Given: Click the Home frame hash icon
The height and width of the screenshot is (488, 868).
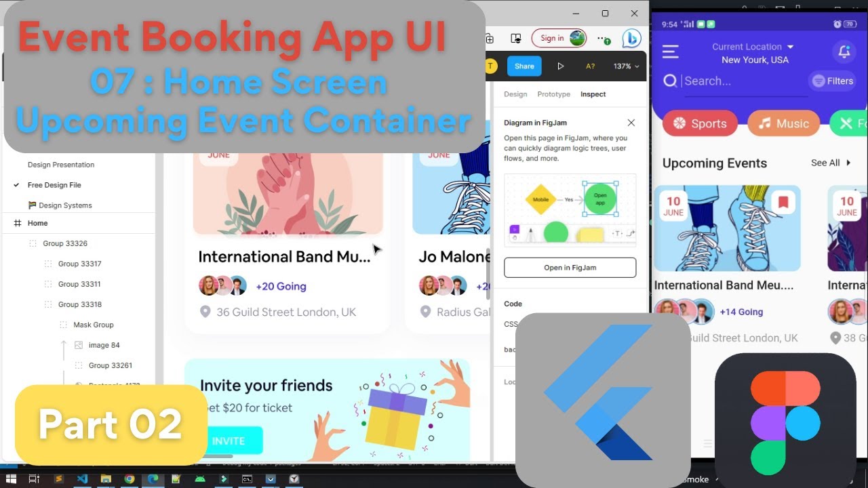Looking at the screenshot, I should point(18,223).
